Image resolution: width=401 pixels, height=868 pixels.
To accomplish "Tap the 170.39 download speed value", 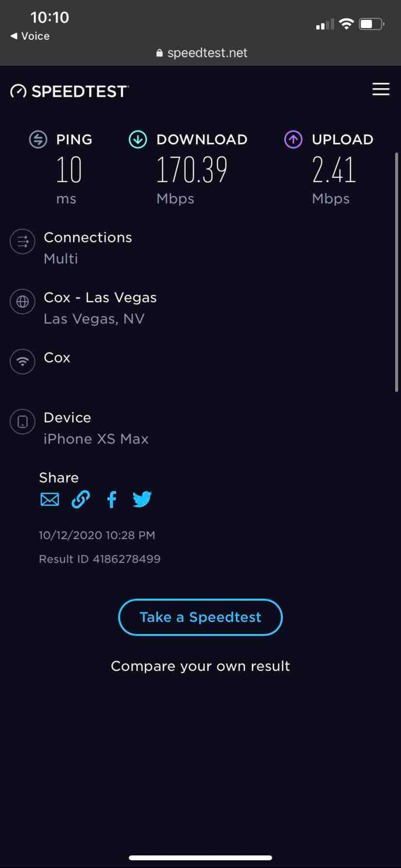I will [192, 170].
